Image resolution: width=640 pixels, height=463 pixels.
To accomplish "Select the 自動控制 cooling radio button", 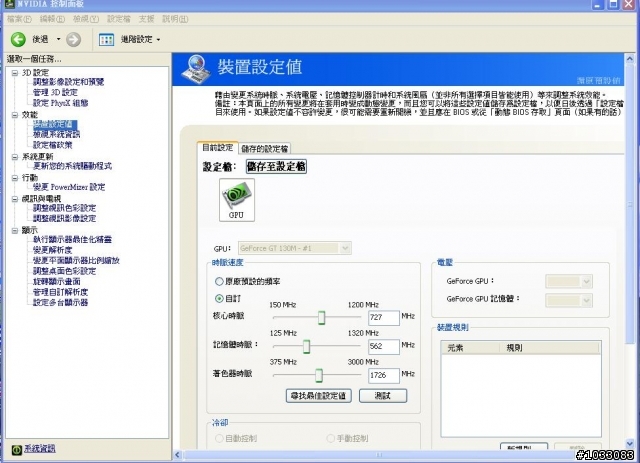I will [219, 439].
